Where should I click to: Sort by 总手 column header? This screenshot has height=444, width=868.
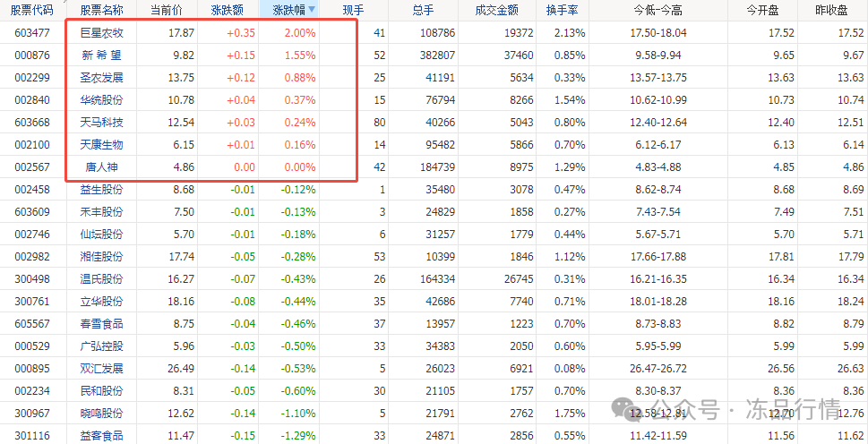(x=423, y=10)
